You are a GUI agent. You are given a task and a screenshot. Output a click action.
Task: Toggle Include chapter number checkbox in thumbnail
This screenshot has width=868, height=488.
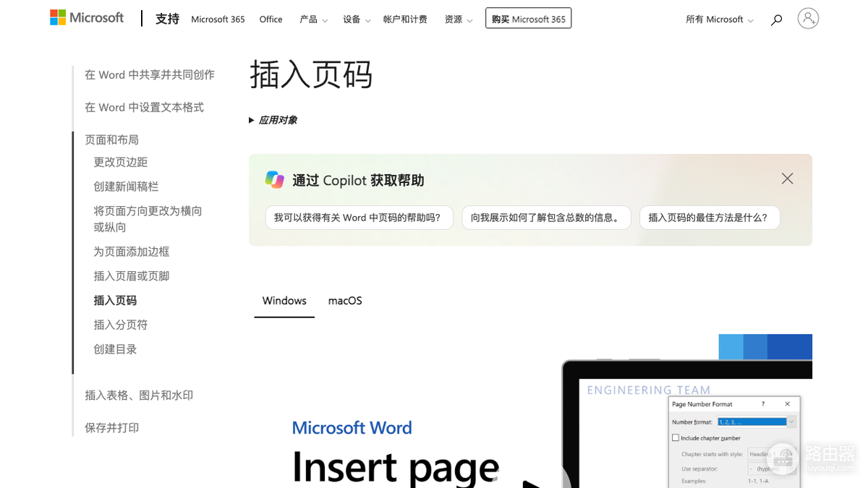(x=676, y=437)
